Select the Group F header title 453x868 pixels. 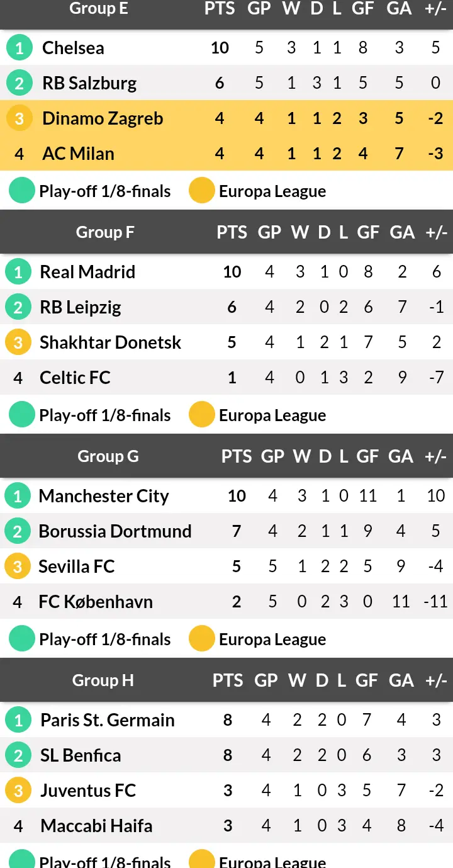click(105, 232)
